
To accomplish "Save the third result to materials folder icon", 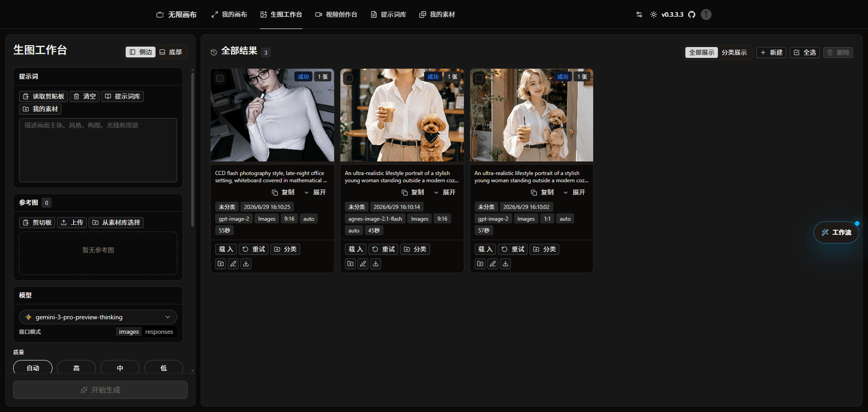I will point(480,264).
